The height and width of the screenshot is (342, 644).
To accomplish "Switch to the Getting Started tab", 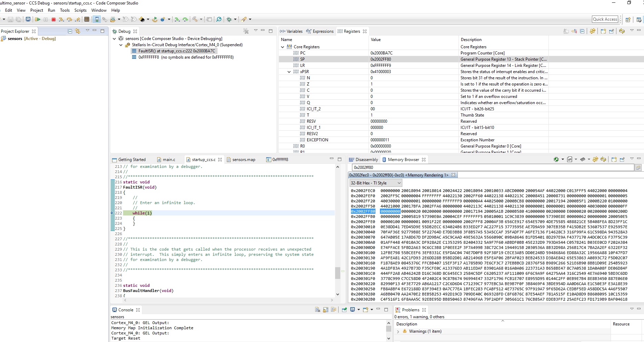I will point(129,160).
